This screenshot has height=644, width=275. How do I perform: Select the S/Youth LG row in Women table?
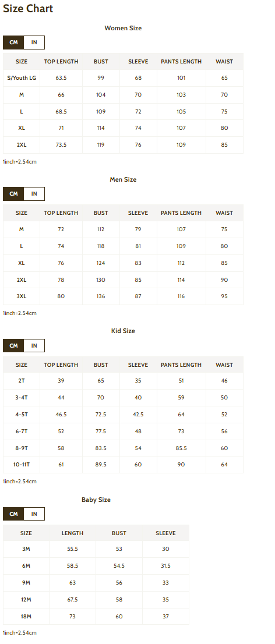123,78
